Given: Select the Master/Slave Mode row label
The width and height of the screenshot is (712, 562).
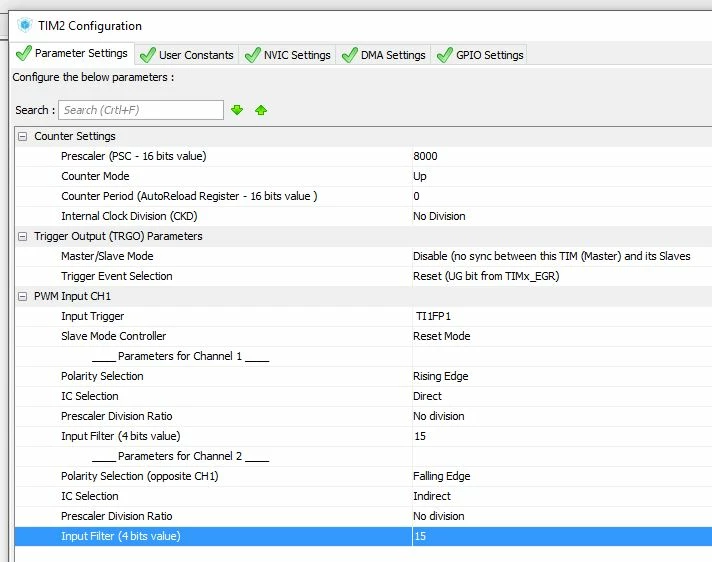Looking at the screenshot, I should point(107,256).
